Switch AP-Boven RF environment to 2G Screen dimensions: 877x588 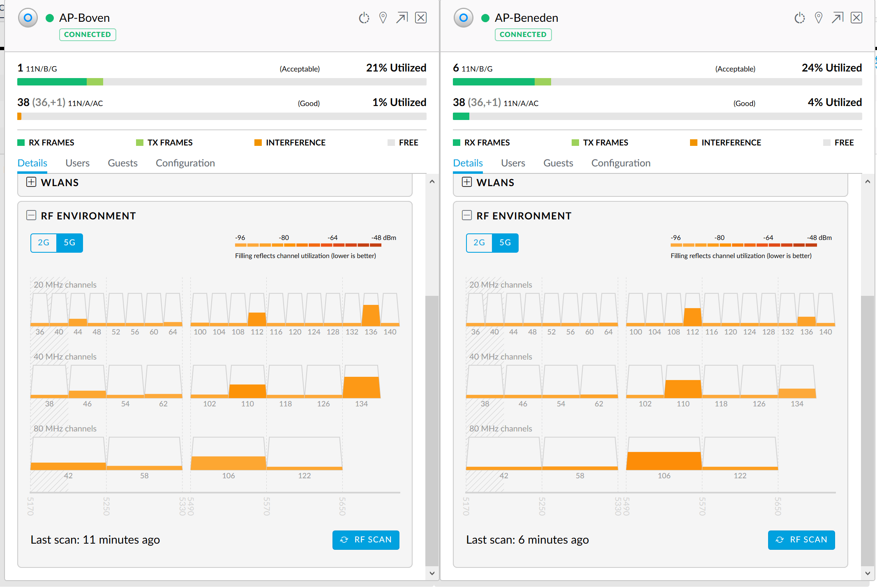44,243
